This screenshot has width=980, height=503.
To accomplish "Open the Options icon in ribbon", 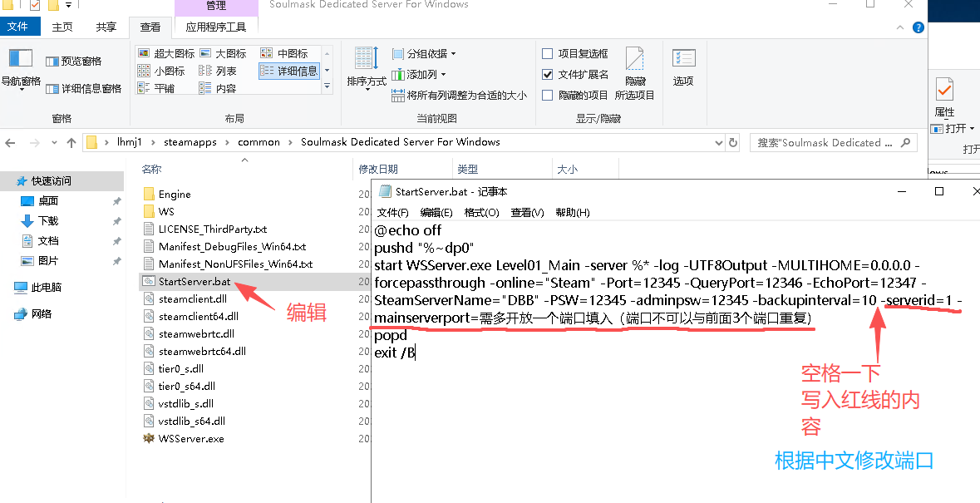I will (683, 67).
